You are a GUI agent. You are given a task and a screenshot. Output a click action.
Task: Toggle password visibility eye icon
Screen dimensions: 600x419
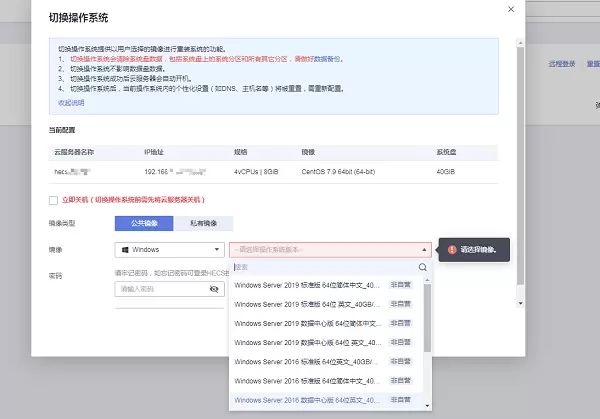pyautogui.click(x=213, y=289)
